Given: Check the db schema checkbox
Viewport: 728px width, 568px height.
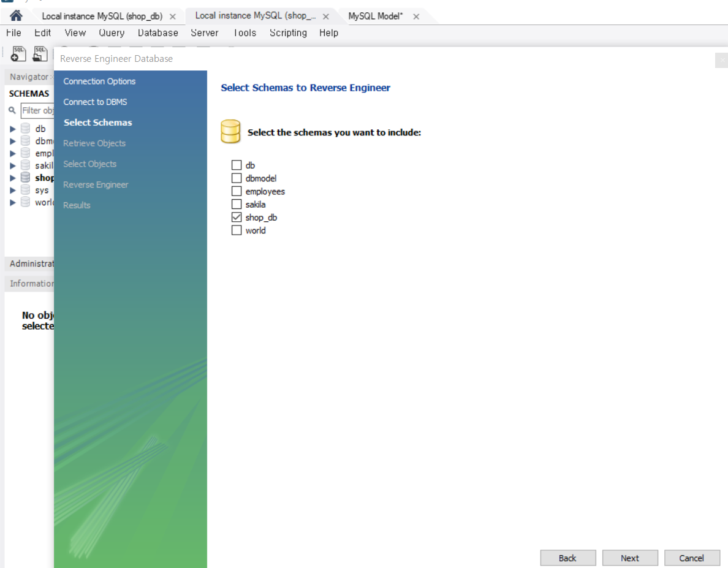Looking at the screenshot, I should pos(237,165).
